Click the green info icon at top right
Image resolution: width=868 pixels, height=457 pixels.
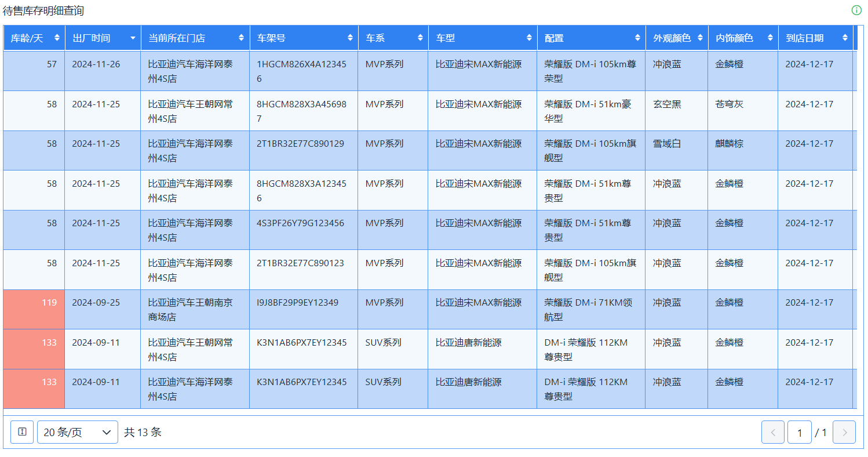[x=856, y=10]
